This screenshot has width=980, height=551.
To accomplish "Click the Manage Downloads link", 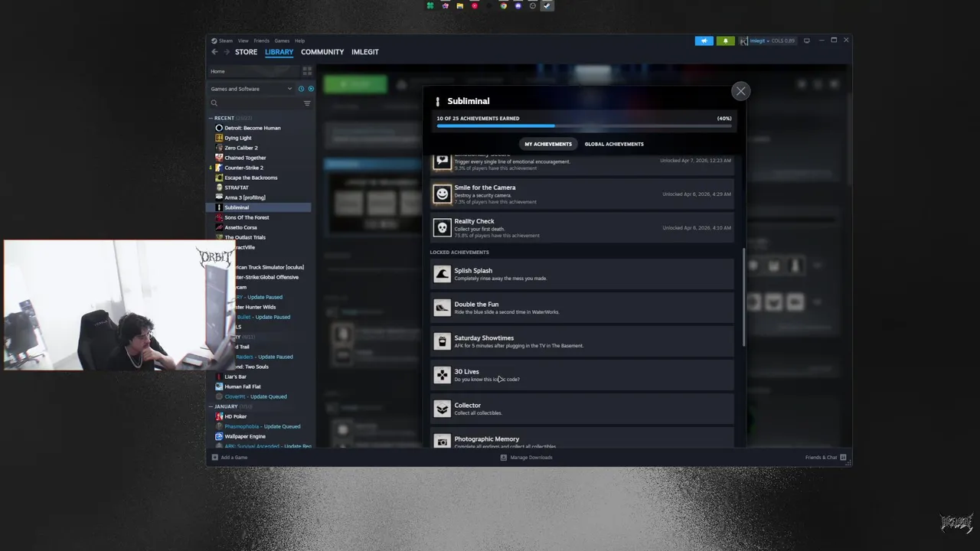I will click(531, 457).
